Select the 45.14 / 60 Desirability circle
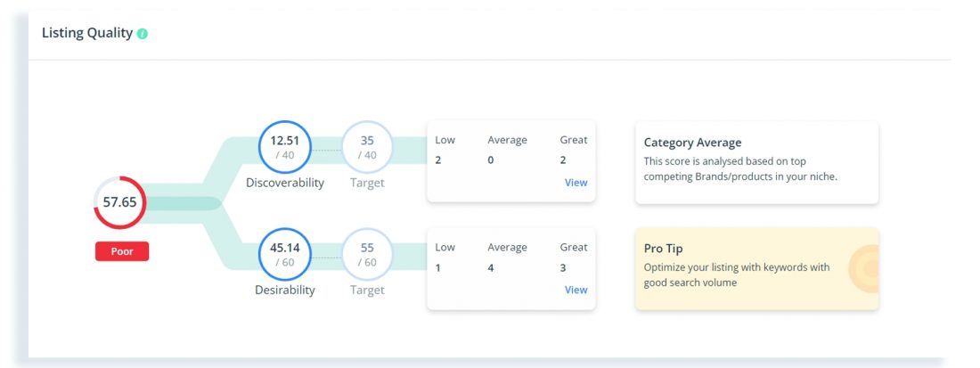The image size is (980, 368). coord(284,254)
